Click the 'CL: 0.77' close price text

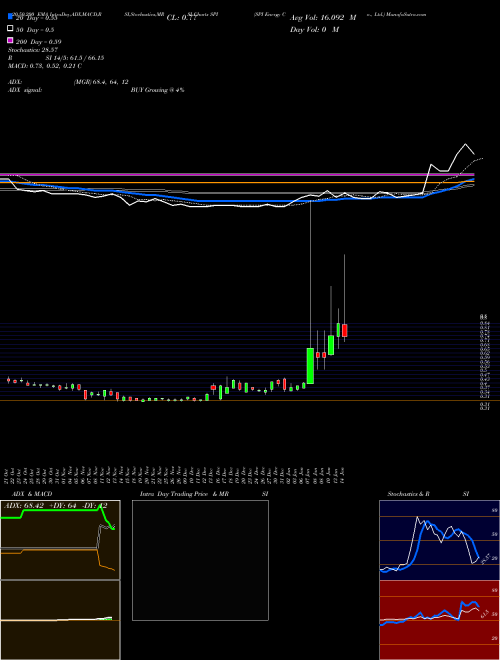click(182, 18)
